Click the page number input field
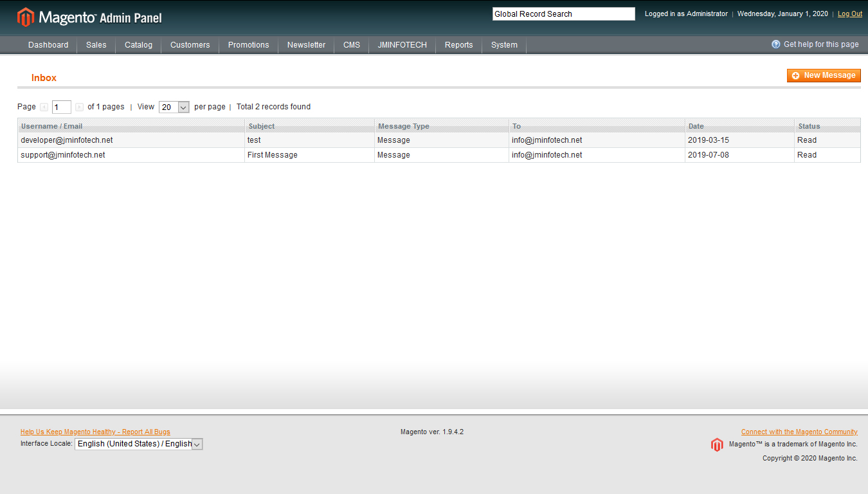 click(x=62, y=107)
